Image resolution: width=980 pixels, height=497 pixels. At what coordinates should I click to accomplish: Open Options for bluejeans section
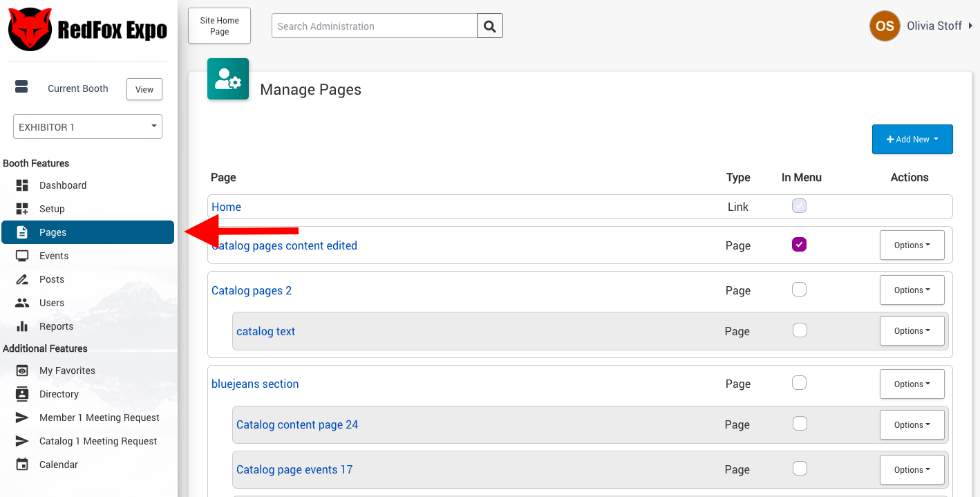912,384
